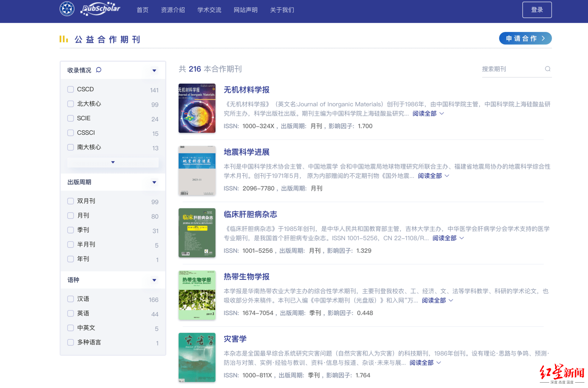The height and width of the screenshot is (388, 588).
Task: Check the 月刊 checkbox
Action: click(70, 216)
